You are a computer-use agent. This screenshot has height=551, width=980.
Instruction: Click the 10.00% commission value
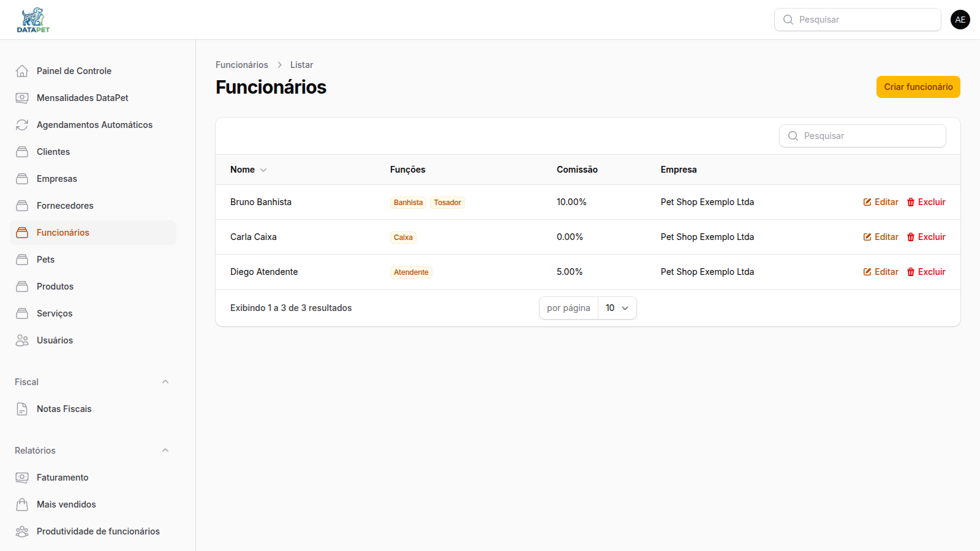click(571, 202)
